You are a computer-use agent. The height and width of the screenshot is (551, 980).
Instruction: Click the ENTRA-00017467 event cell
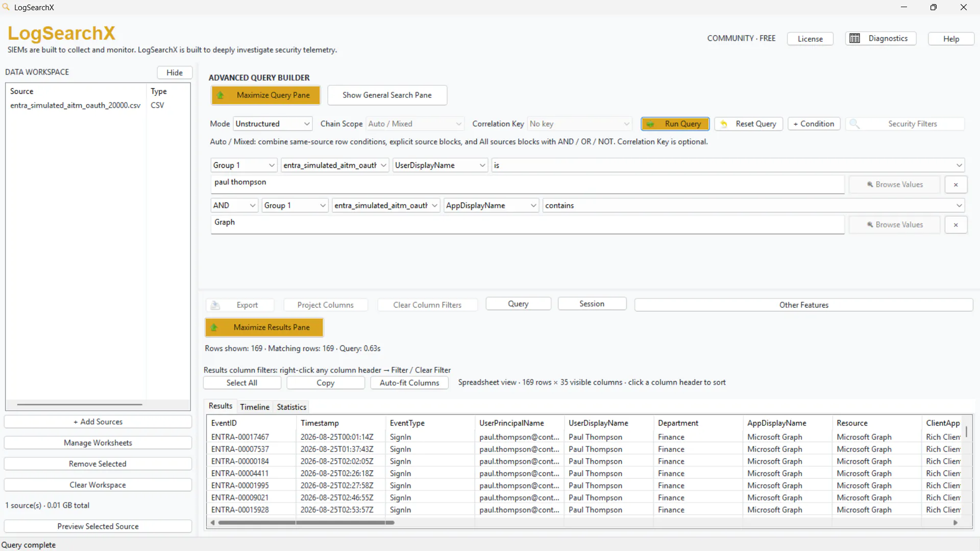[240, 437]
